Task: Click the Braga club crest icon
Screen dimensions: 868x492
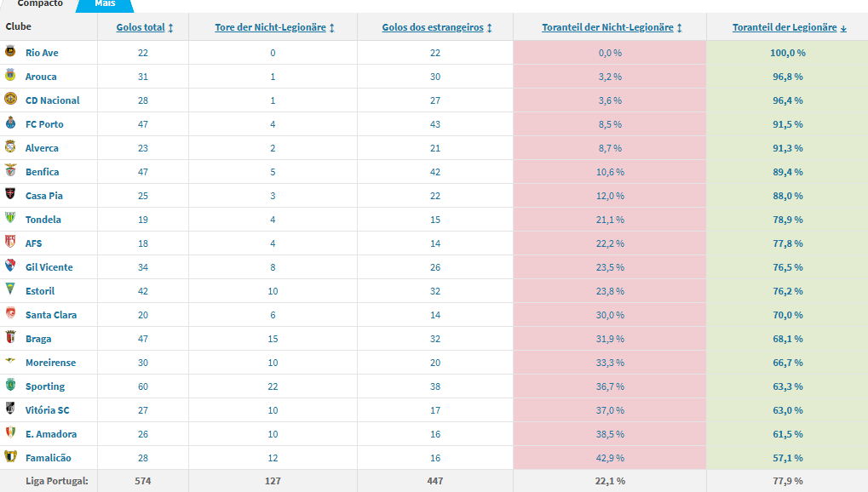Action: tap(10, 339)
